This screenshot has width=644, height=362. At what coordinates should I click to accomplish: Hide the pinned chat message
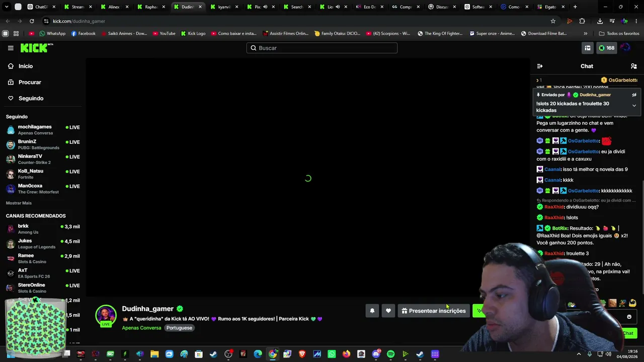(x=634, y=95)
